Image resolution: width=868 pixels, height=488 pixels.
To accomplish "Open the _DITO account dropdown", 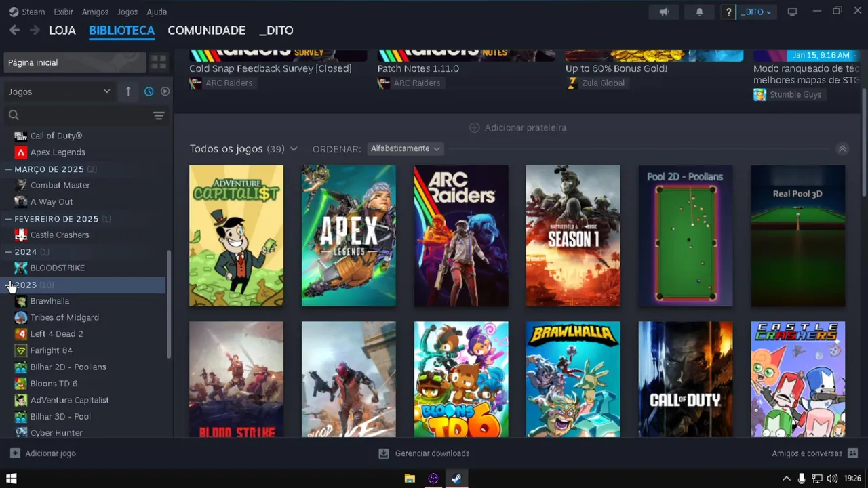I will coord(756,12).
